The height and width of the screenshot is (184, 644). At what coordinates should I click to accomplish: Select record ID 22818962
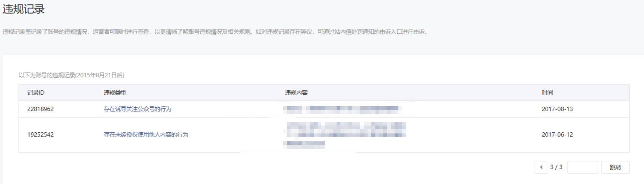41,109
